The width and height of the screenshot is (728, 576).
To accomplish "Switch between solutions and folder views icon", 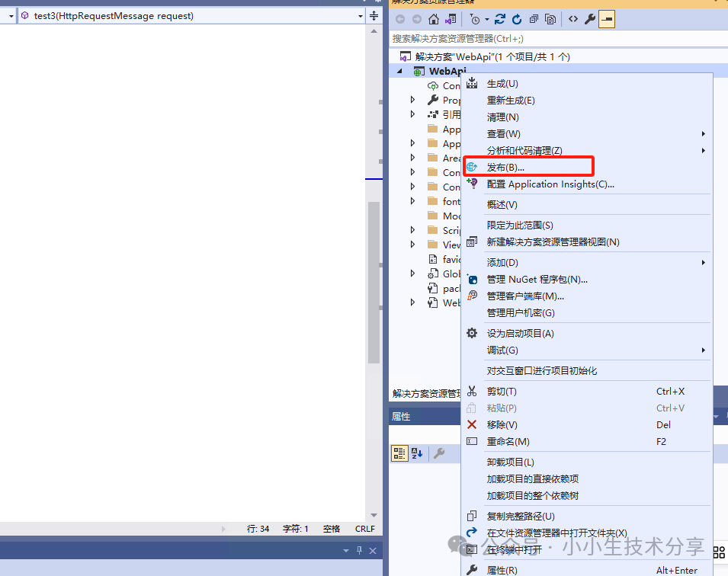I will pyautogui.click(x=451, y=19).
